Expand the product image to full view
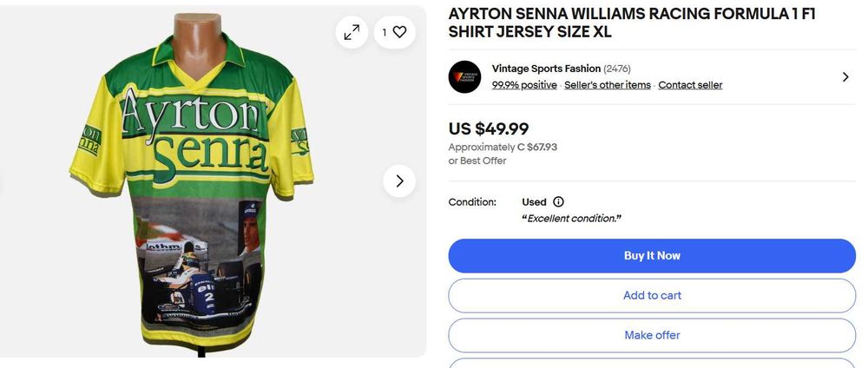The image size is (868, 368). (x=352, y=33)
